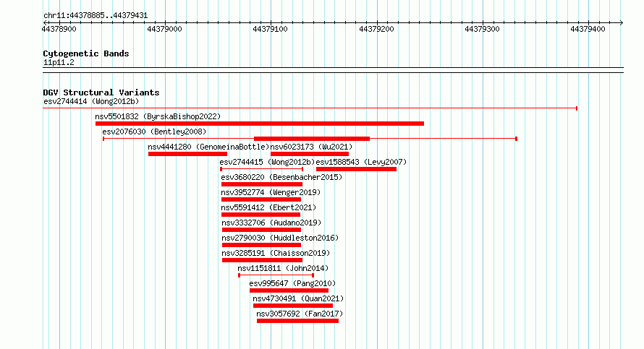This screenshot has height=349, width=644.
Task: Open nsv6023173 (Wu2021) variant label
Action: coord(311,147)
